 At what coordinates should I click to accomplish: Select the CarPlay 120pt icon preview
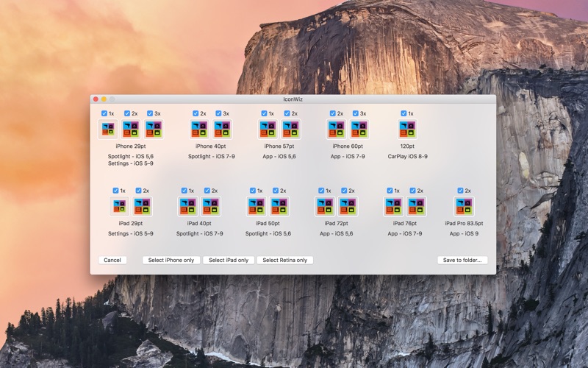click(407, 130)
